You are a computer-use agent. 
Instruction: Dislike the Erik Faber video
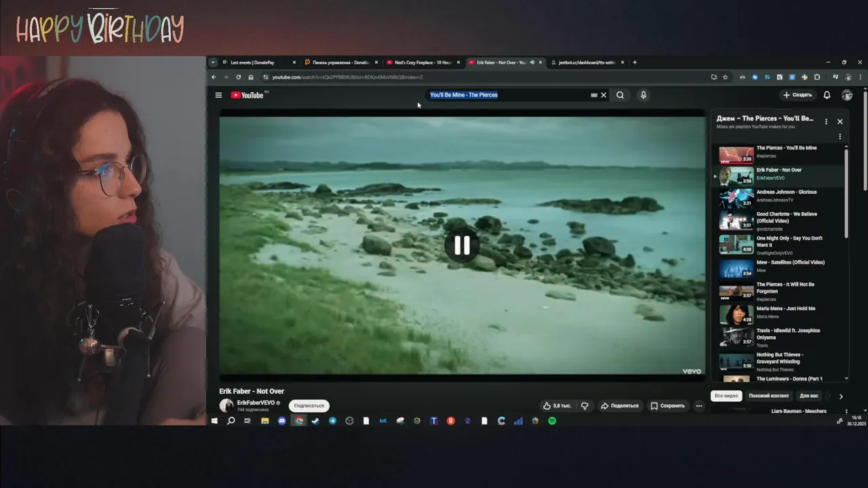[x=585, y=405]
